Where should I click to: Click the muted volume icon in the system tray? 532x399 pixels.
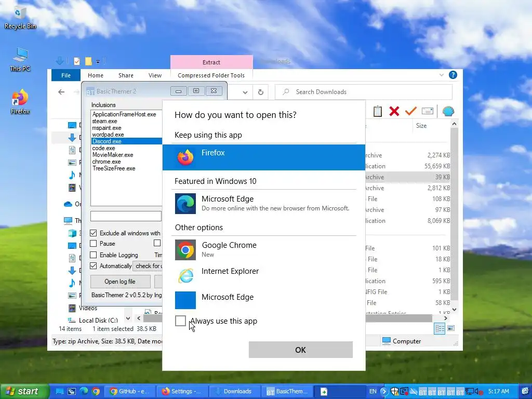pyautogui.click(x=478, y=391)
